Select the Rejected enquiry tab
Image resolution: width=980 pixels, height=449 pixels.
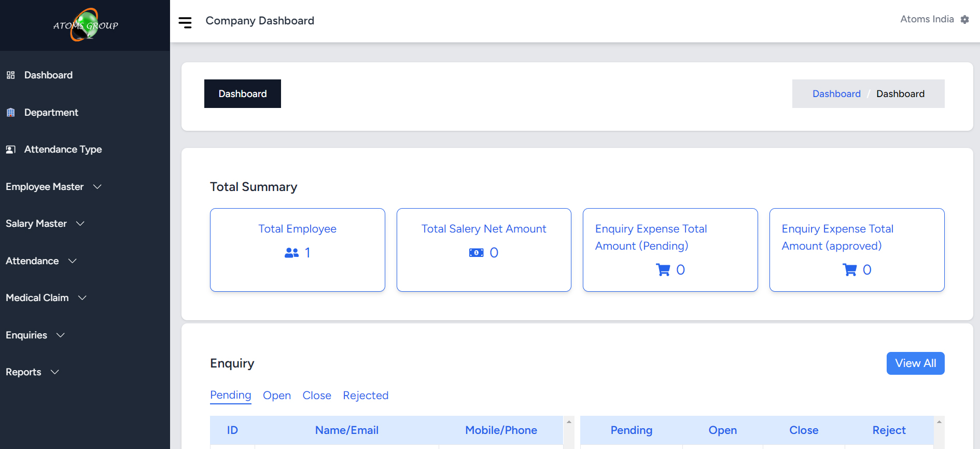tap(365, 396)
